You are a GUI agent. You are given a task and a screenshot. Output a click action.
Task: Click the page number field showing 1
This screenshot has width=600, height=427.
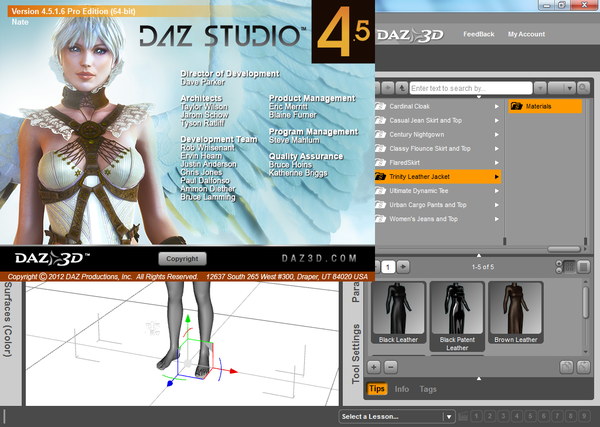[388, 267]
